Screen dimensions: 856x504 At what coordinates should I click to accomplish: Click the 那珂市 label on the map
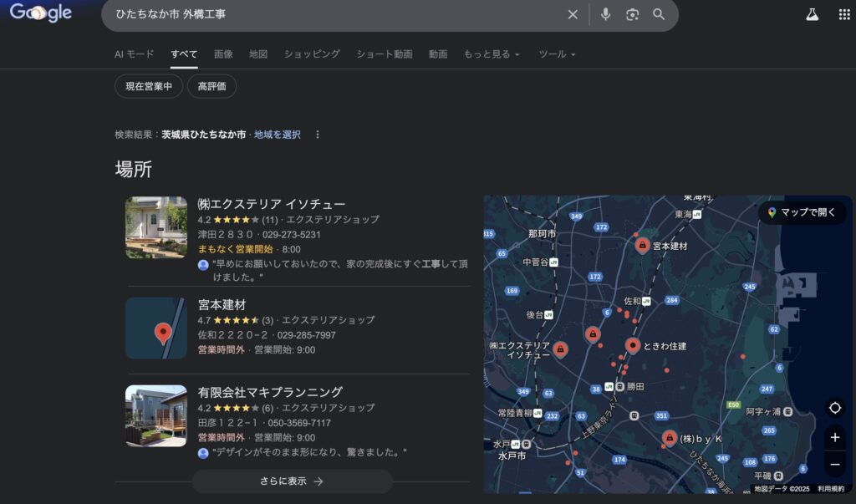click(542, 234)
